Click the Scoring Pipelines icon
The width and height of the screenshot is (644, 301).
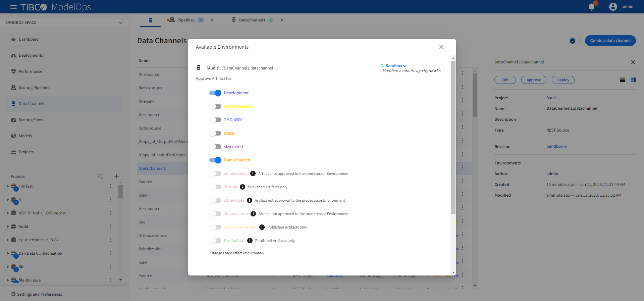pyautogui.click(x=13, y=88)
